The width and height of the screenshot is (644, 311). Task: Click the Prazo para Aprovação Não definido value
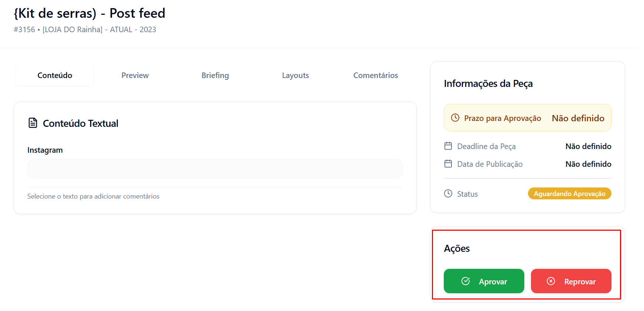(x=578, y=118)
